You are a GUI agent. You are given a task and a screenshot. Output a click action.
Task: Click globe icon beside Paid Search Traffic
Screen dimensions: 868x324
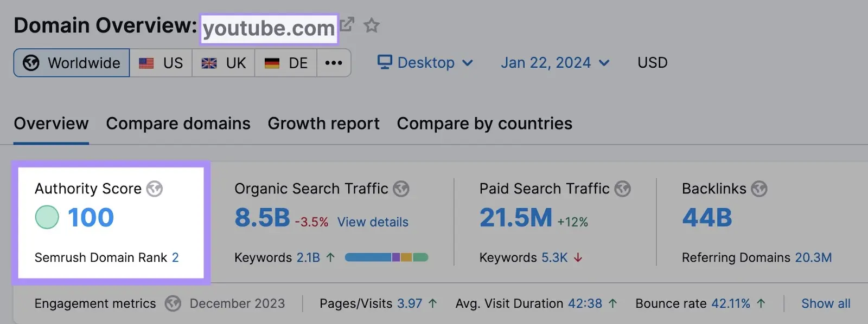(623, 189)
